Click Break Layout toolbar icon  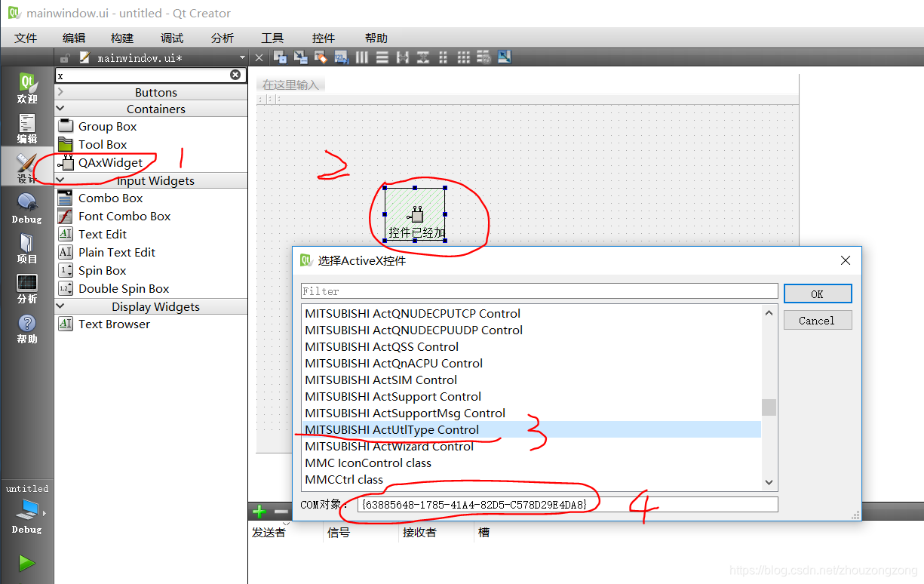tap(483, 57)
